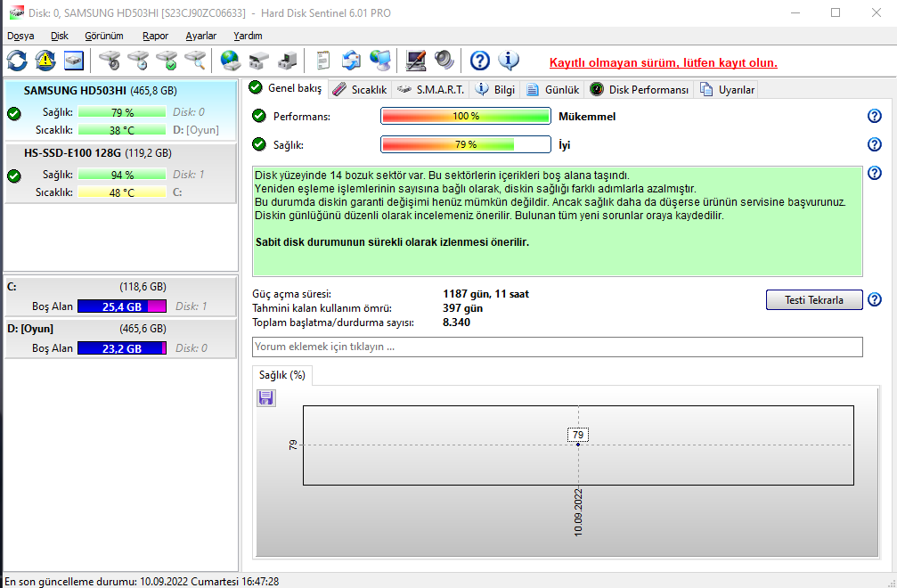The image size is (897, 588).
Task: Click the Yorum eklemek için tıklayın comment field
Action: (558, 347)
